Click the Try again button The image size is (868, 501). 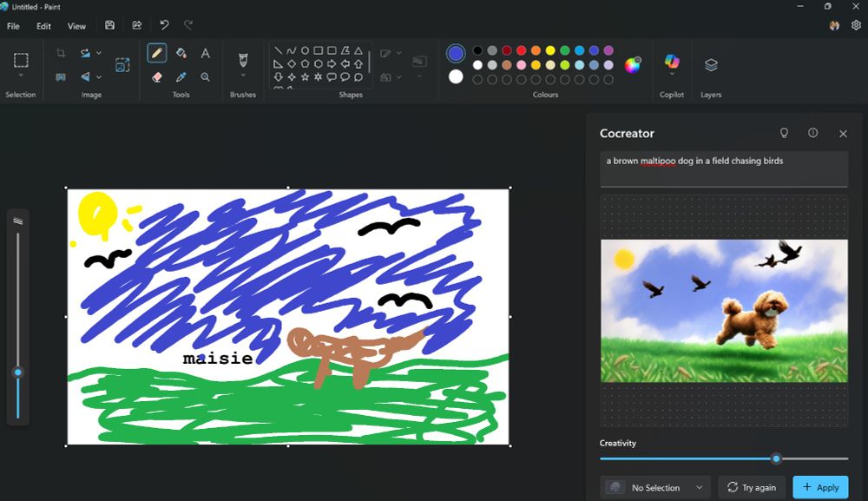pyautogui.click(x=752, y=487)
